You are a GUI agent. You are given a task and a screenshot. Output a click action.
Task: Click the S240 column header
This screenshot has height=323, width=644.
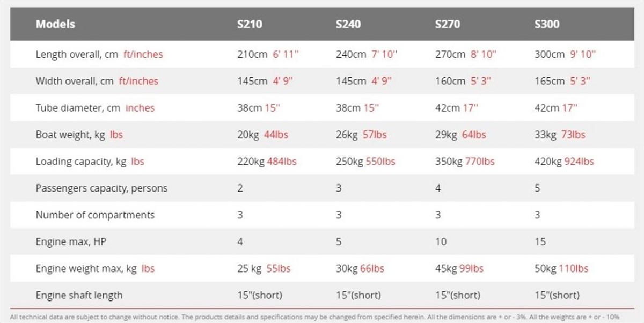tap(348, 24)
